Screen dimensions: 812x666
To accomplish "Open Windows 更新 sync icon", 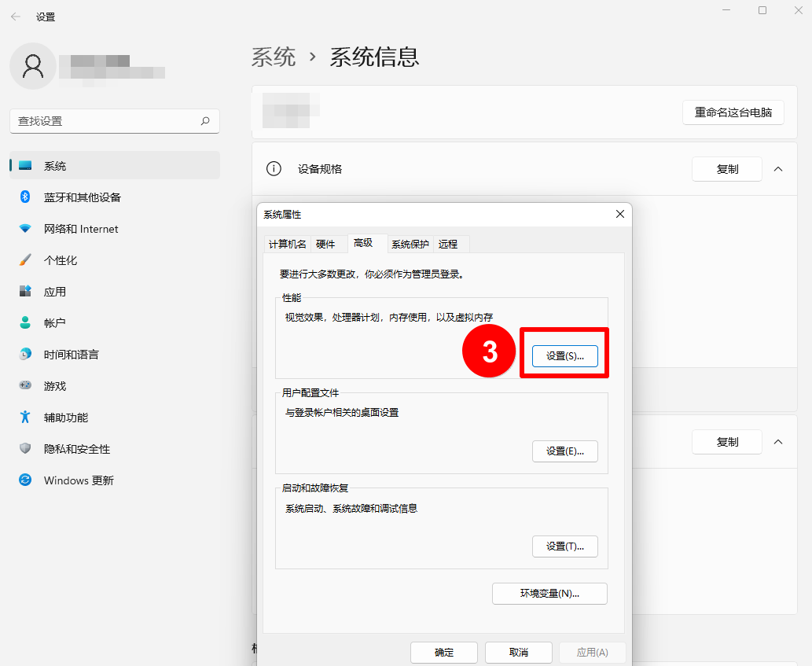I will click(25, 480).
